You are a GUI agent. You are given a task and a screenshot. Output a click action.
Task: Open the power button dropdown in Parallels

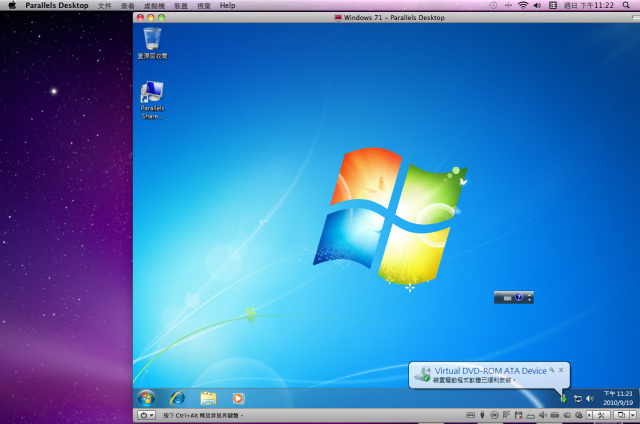click(x=146, y=415)
